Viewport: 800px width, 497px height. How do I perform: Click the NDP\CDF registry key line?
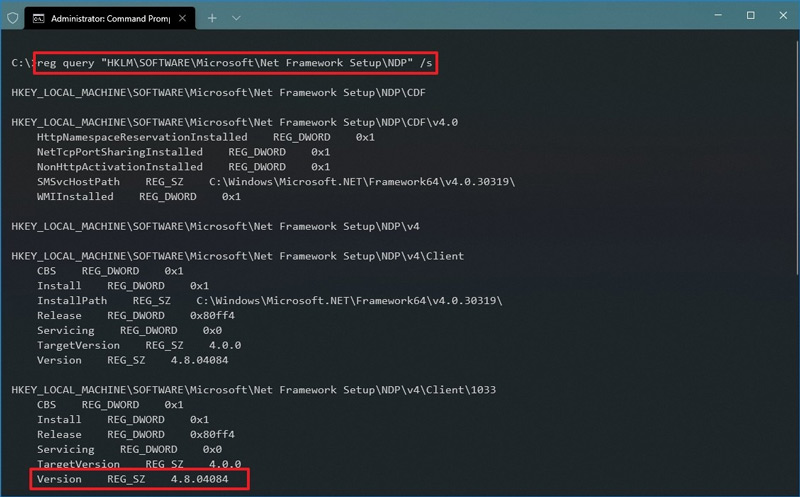point(218,92)
